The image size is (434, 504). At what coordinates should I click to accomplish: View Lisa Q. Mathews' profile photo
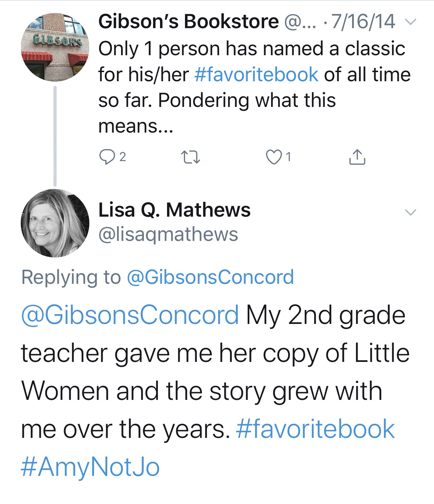tap(55, 223)
